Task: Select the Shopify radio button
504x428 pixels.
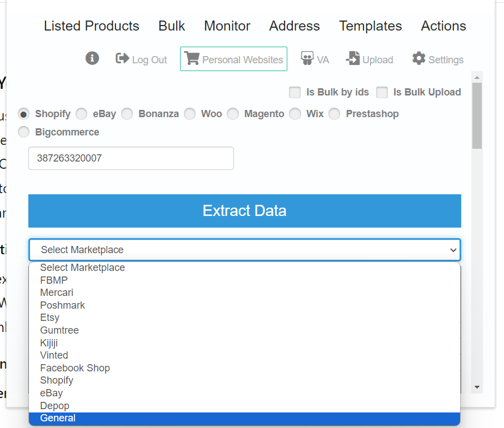Action: pyautogui.click(x=23, y=114)
